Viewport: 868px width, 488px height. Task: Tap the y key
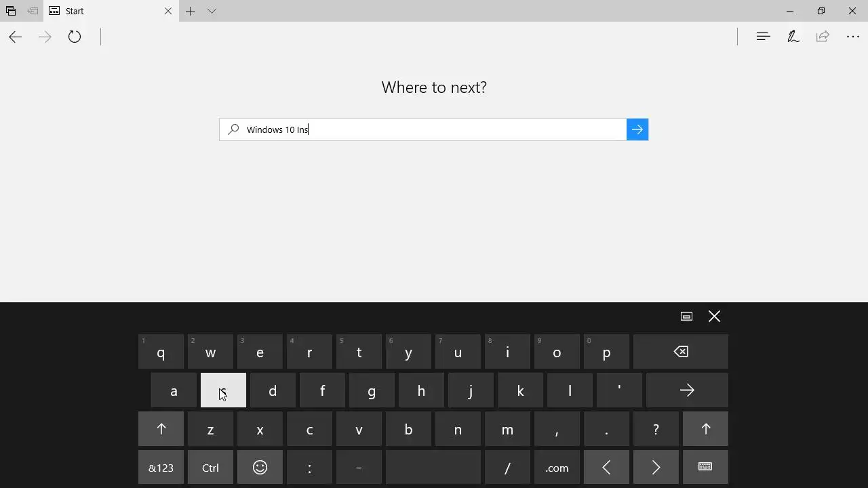408,352
